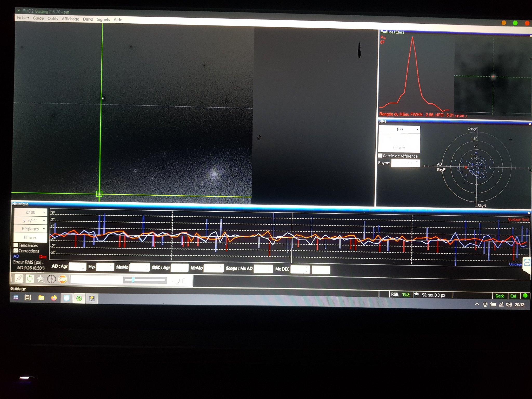The height and width of the screenshot is (399, 532).
Task: Click the Dark status indicator
Action: tap(499, 296)
